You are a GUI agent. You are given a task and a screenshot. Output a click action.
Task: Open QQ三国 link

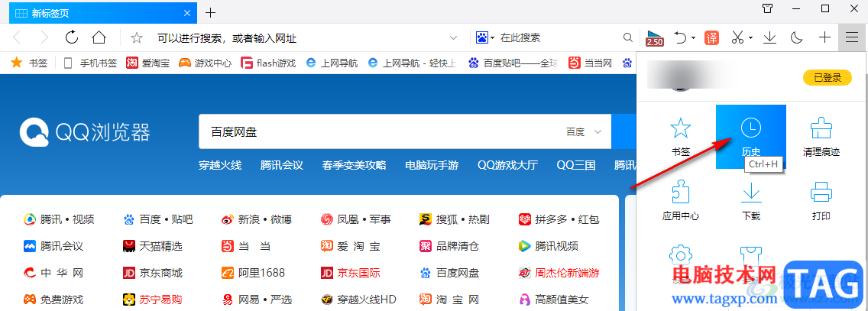[575, 165]
